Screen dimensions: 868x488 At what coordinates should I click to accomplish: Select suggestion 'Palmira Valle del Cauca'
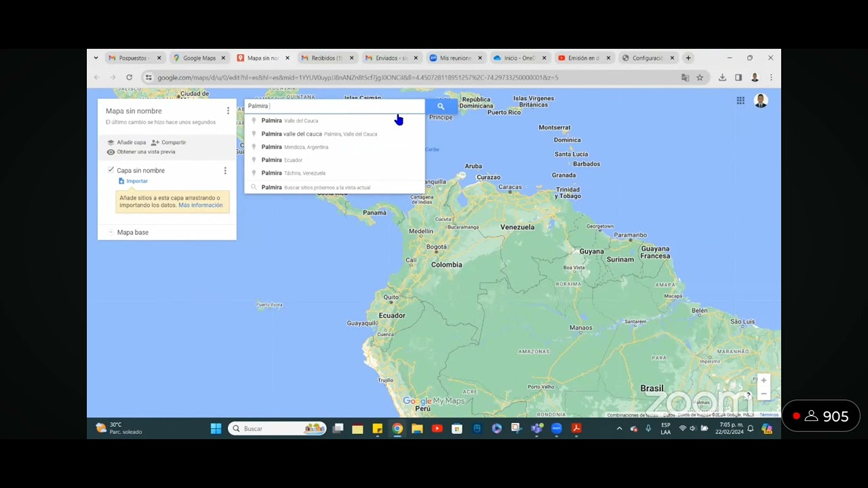334,121
